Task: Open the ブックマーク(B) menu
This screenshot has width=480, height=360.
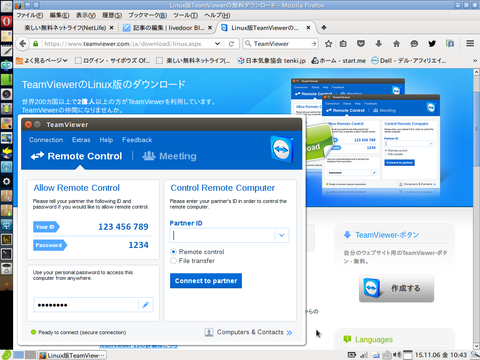Action: click(x=148, y=15)
